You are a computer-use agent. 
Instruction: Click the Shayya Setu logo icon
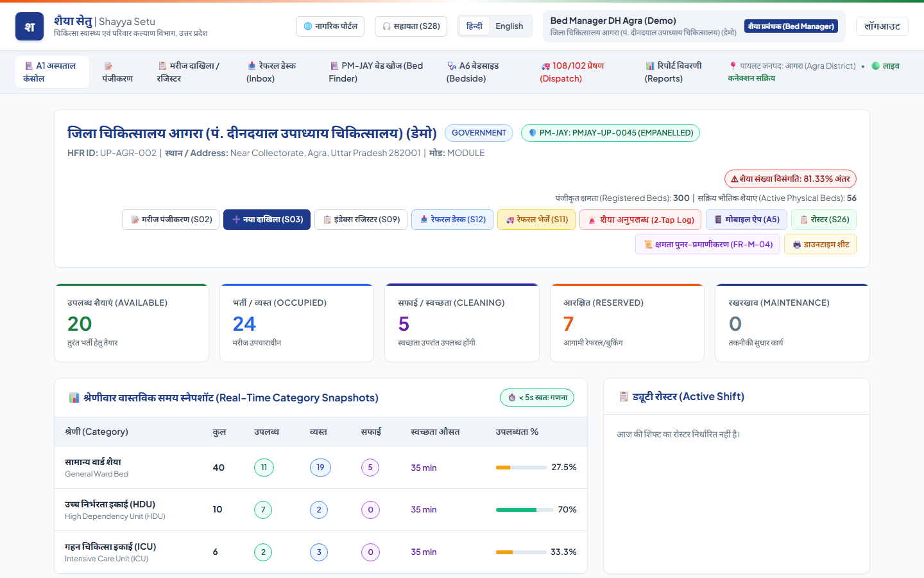pyautogui.click(x=30, y=26)
